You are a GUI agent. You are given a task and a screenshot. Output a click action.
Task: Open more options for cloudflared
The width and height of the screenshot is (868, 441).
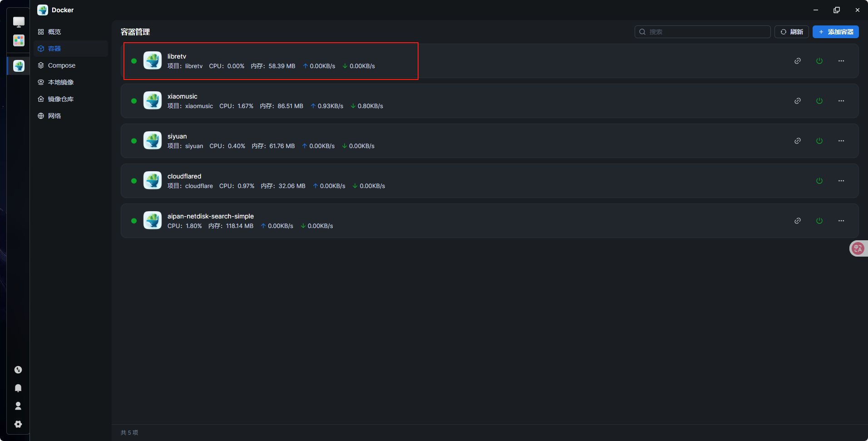pos(841,181)
